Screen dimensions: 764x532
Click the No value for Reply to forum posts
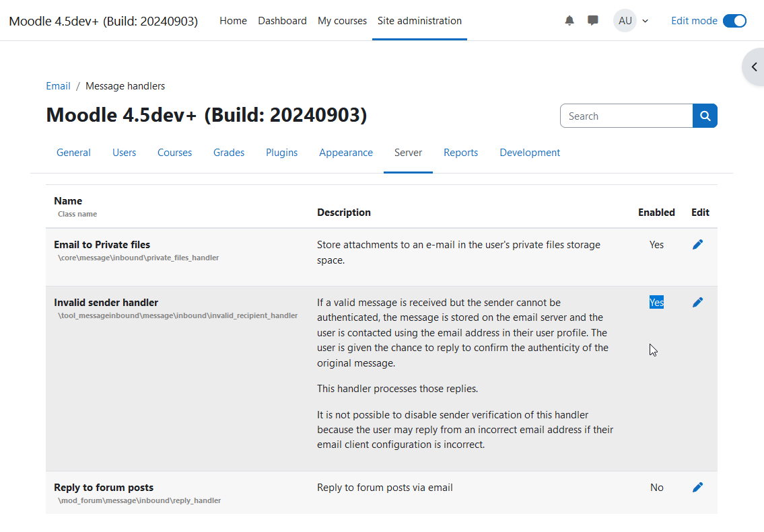[x=656, y=487]
